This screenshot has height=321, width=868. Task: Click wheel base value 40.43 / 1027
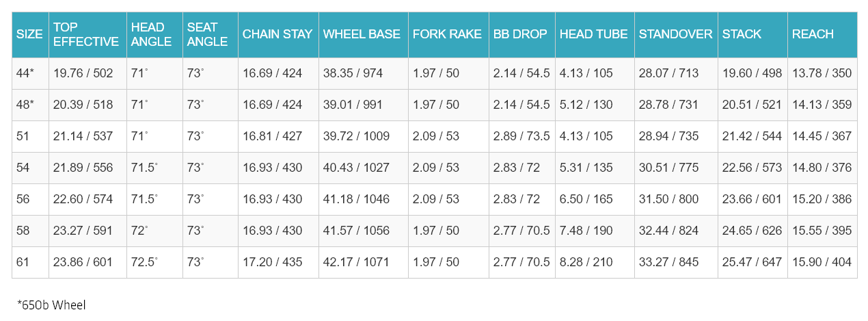click(355, 168)
